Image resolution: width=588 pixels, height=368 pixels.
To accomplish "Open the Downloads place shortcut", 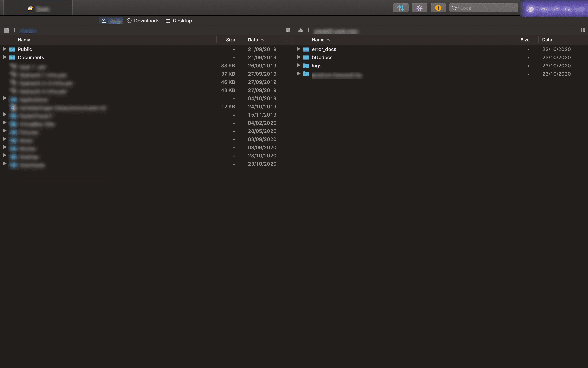I will point(143,21).
